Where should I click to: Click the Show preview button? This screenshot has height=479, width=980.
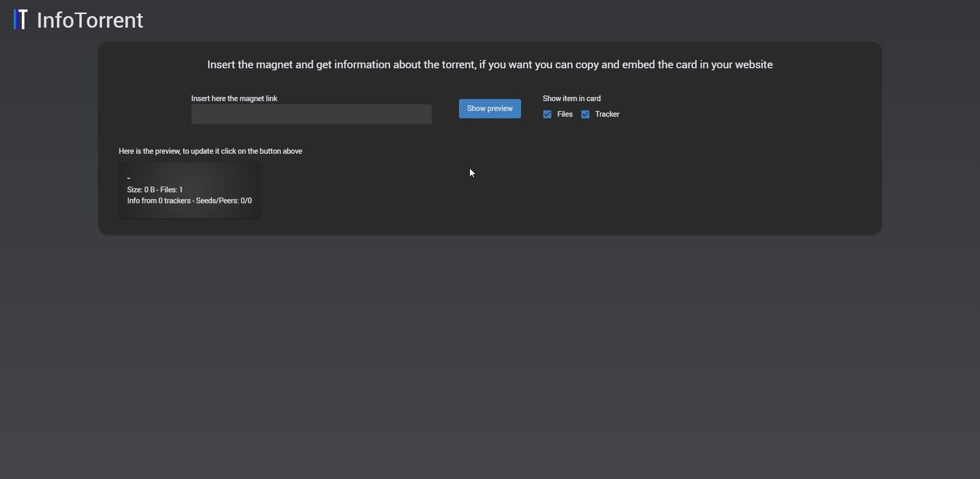[x=490, y=108]
